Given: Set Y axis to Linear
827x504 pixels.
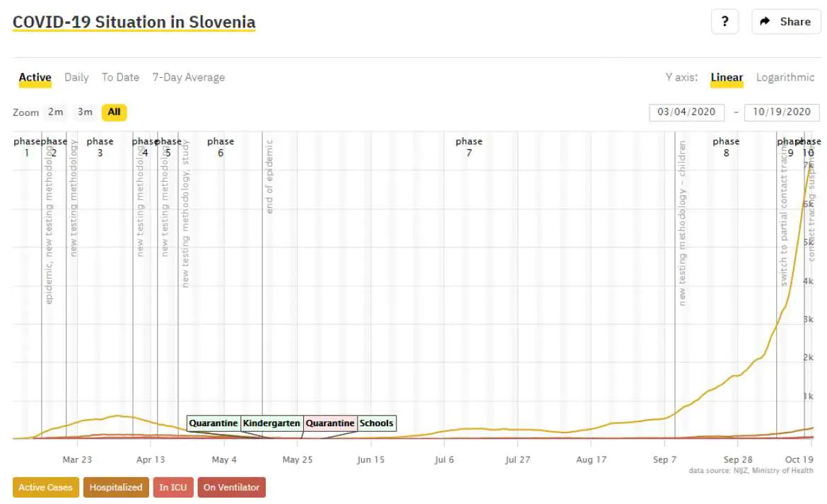Looking at the screenshot, I should point(727,78).
